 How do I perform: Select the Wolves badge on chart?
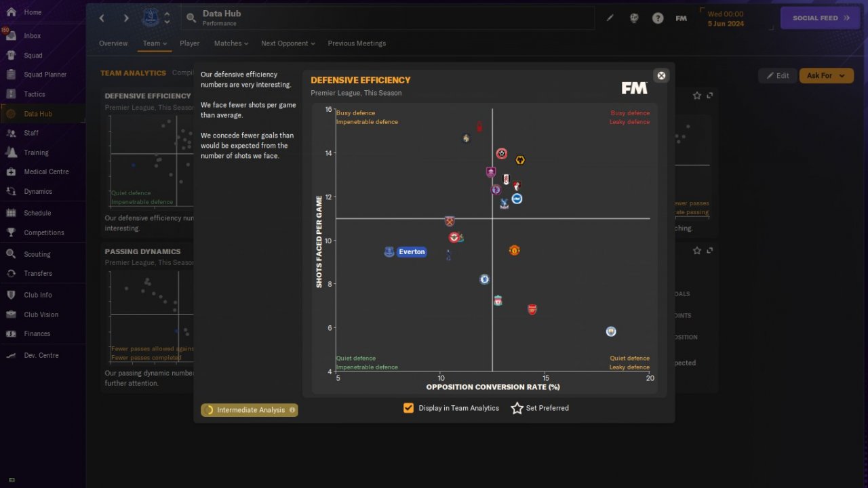pos(520,160)
